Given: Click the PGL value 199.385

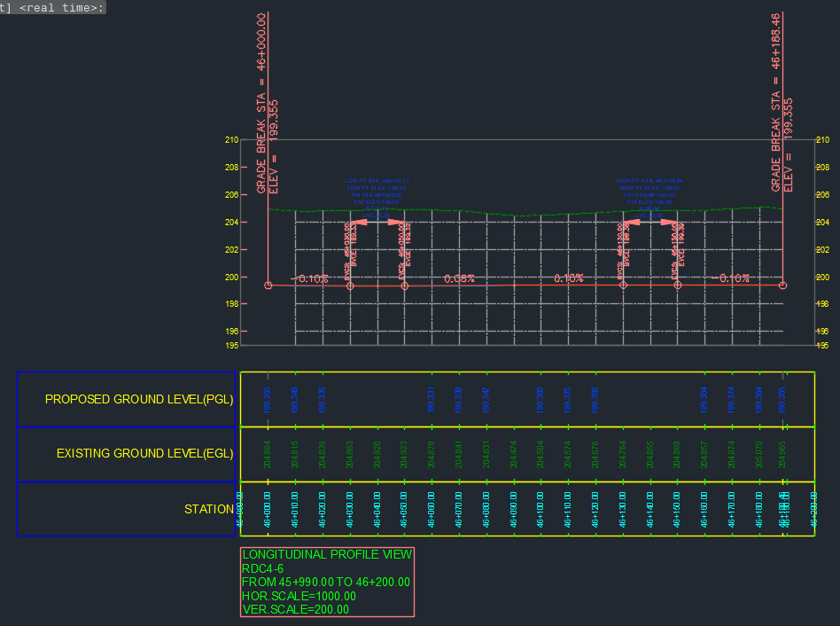Looking at the screenshot, I should (595, 400).
